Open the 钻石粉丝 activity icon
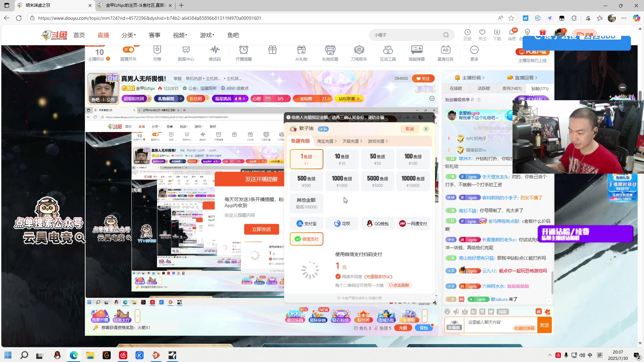This screenshot has width=644, height=362. [340, 316]
